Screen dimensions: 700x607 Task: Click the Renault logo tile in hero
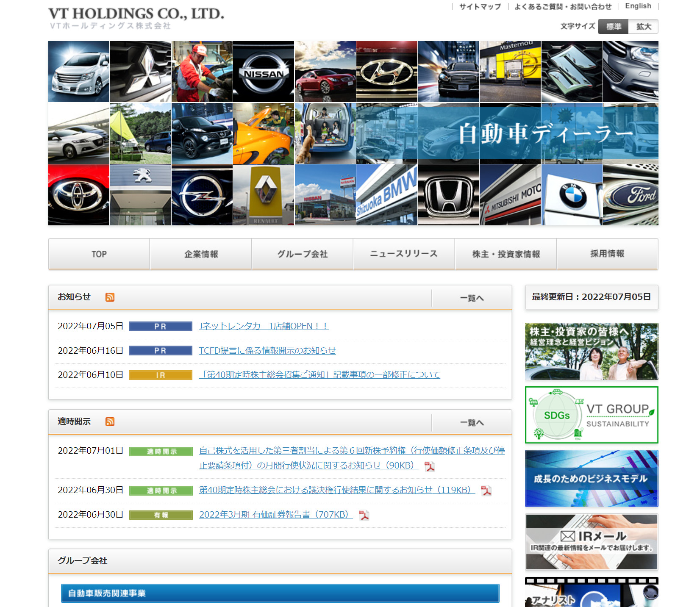coord(264,195)
